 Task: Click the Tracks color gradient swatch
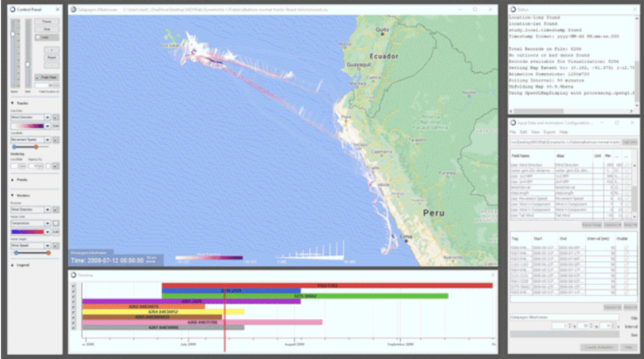tap(28, 125)
